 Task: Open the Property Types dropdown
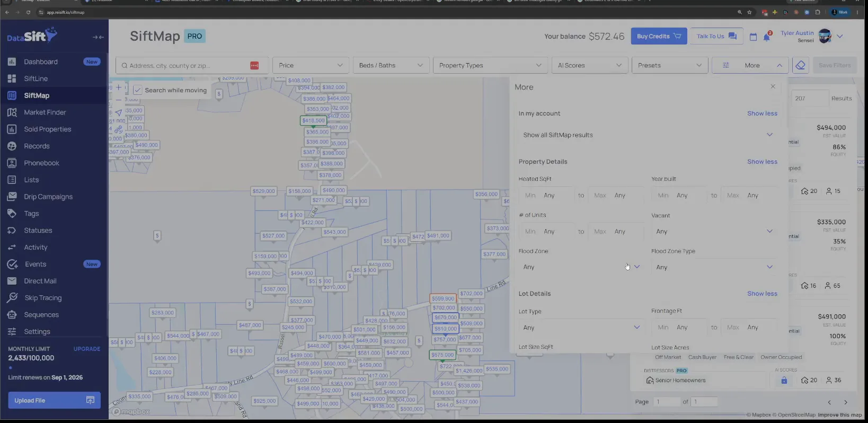click(x=490, y=65)
